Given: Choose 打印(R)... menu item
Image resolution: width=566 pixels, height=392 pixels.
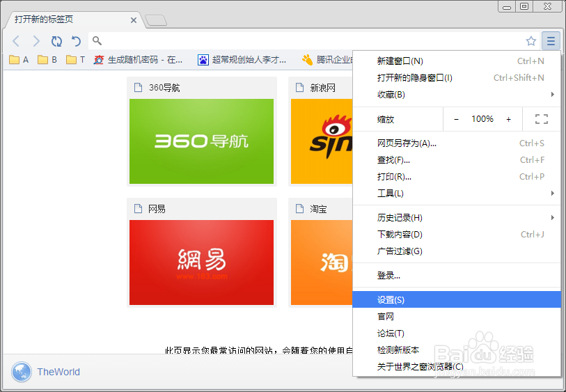Looking at the screenshot, I should click(x=457, y=177).
